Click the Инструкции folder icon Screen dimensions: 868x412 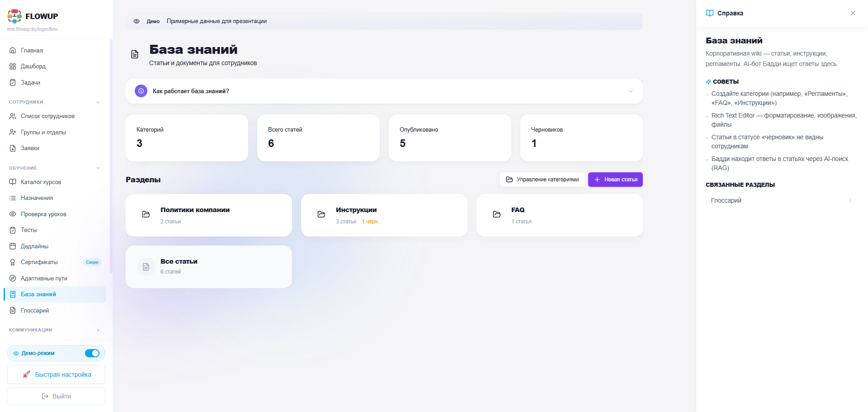point(321,214)
